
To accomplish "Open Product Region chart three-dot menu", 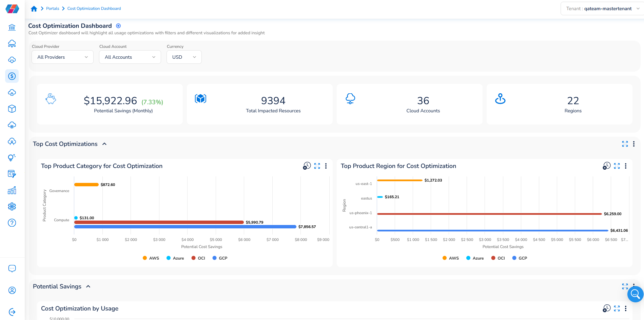I will click(626, 166).
